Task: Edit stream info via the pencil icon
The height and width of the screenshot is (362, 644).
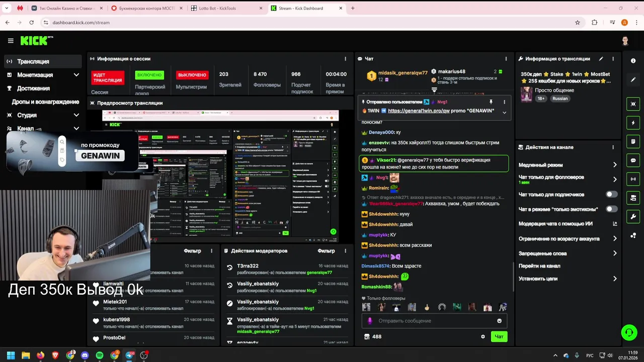Action: (x=601, y=59)
